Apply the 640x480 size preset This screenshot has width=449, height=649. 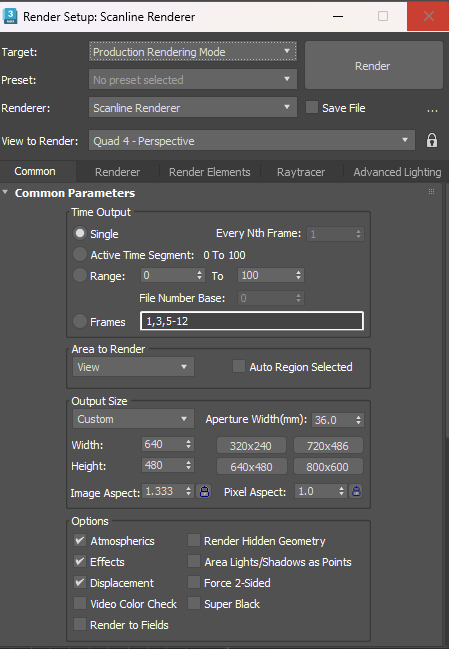click(251, 466)
